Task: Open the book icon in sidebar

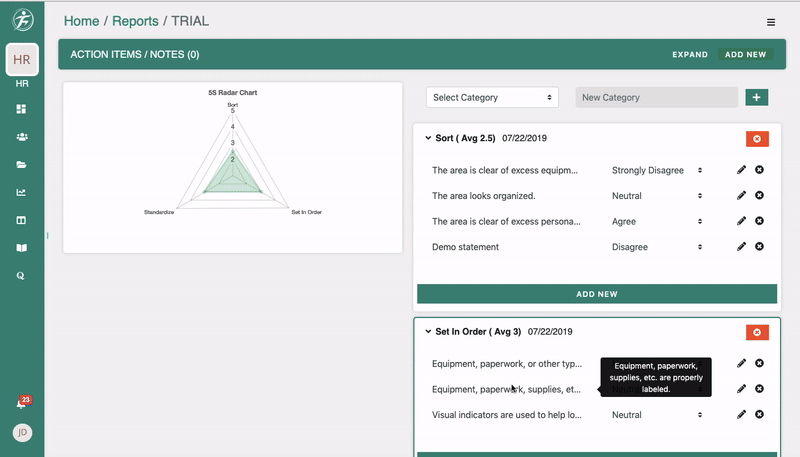Action: pyautogui.click(x=21, y=247)
